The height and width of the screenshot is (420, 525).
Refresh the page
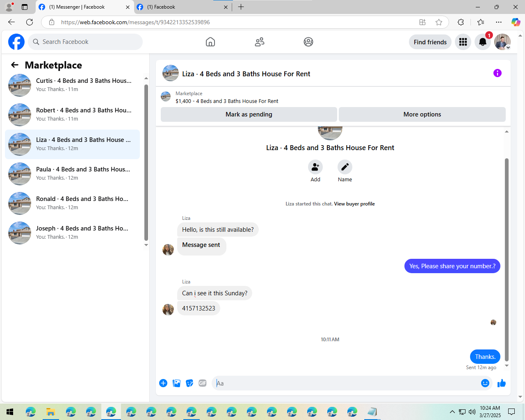pos(30,22)
